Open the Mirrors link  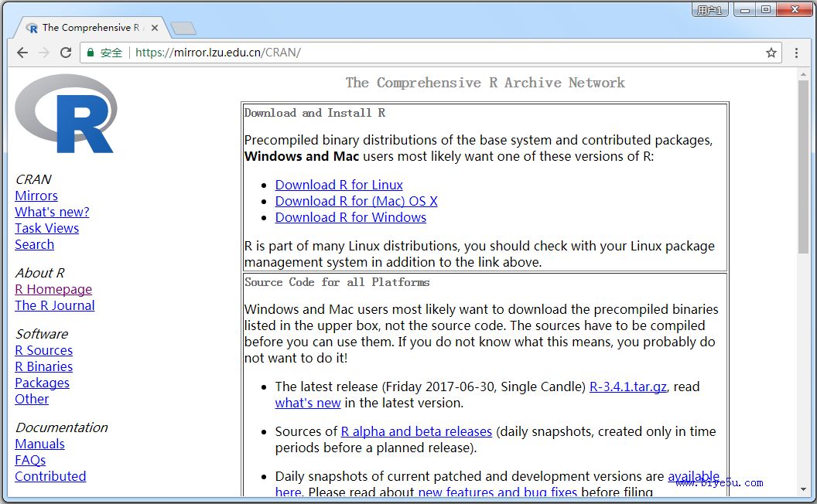click(36, 196)
